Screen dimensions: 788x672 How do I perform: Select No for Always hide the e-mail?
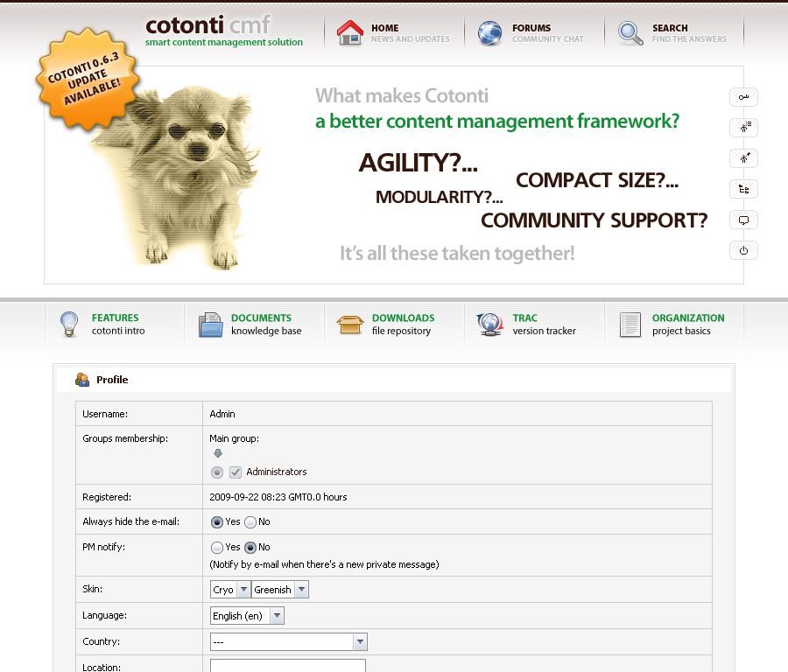[x=250, y=522]
